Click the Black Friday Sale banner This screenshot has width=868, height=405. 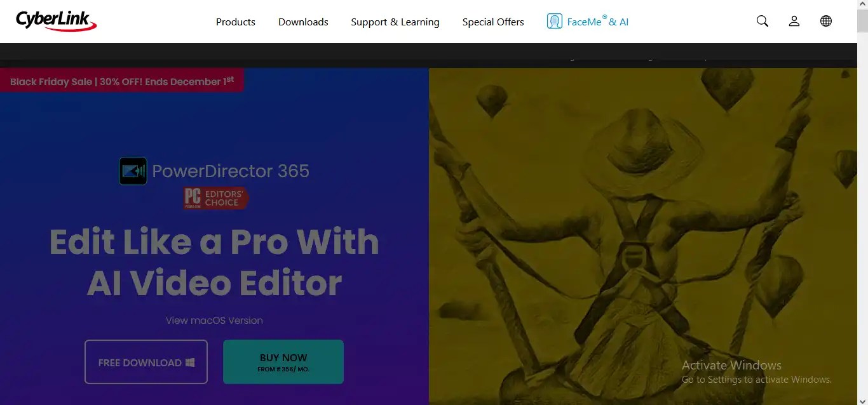tap(122, 81)
